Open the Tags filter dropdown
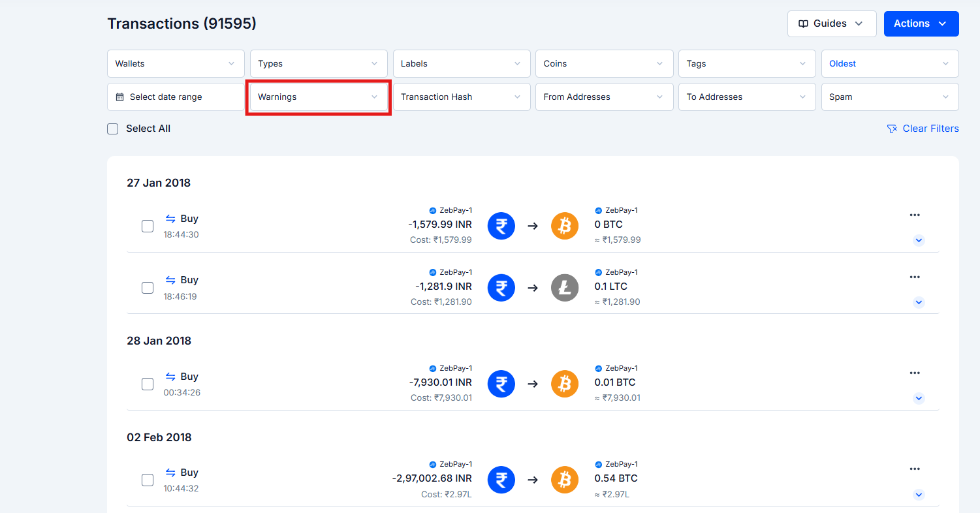Screen dimensions: 980x513 coord(747,63)
